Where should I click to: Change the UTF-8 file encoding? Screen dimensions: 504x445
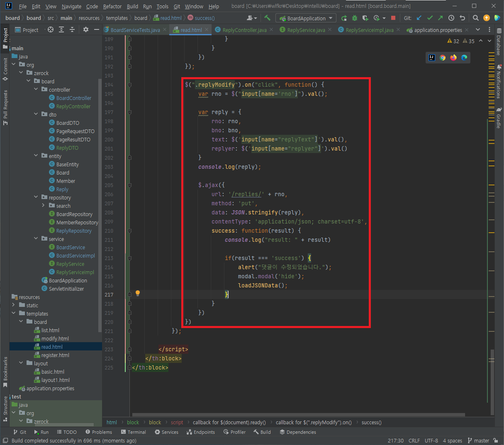pos(431,440)
